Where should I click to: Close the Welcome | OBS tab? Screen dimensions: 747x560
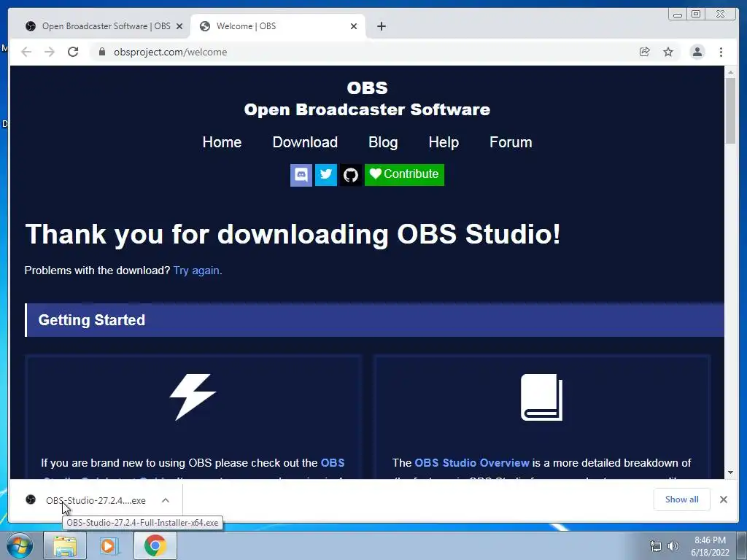coord(354,26)
